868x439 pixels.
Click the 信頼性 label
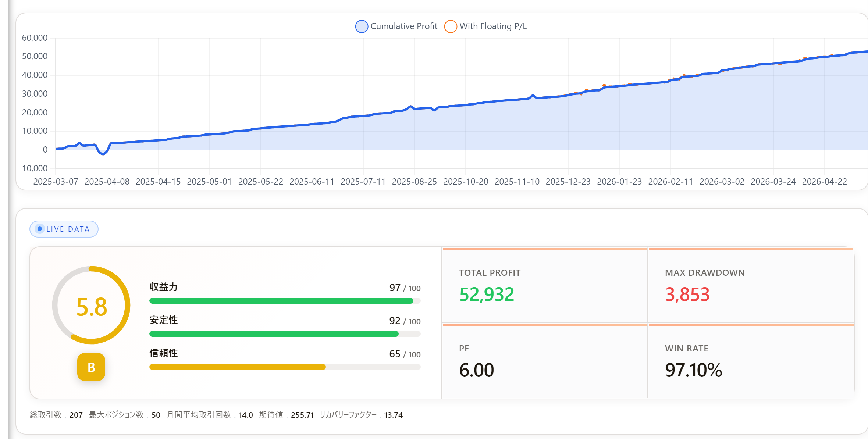click(164, 353)
